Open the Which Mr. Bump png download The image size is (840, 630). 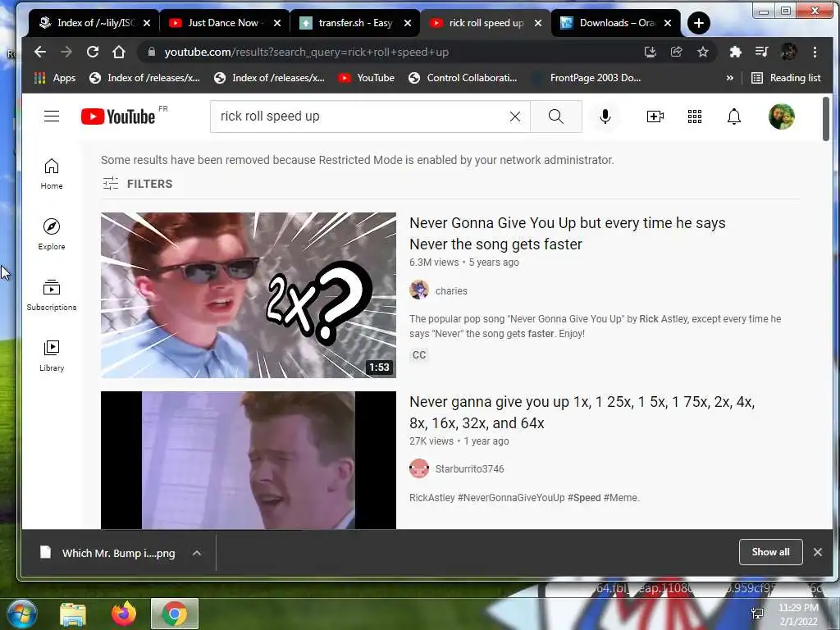point(110,553)
